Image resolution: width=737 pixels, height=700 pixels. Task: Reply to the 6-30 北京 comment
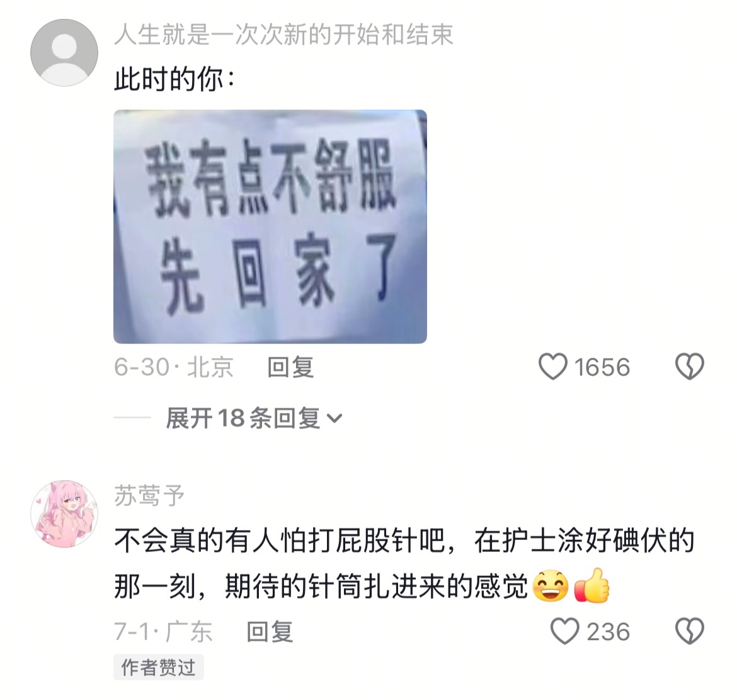coord(290,367)
